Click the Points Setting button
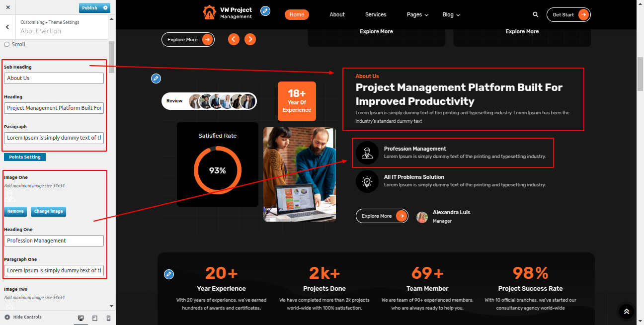 (x=25, y=157)
